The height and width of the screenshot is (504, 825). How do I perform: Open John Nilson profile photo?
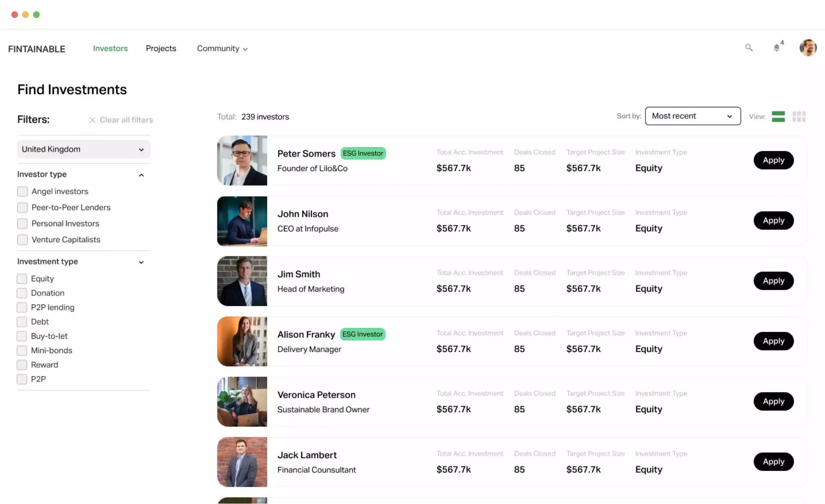[x=242, y=221]
